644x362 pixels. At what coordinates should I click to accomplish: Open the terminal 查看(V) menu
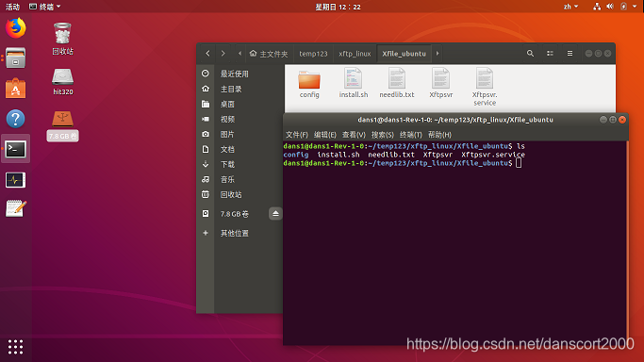(x=354, y=135)
